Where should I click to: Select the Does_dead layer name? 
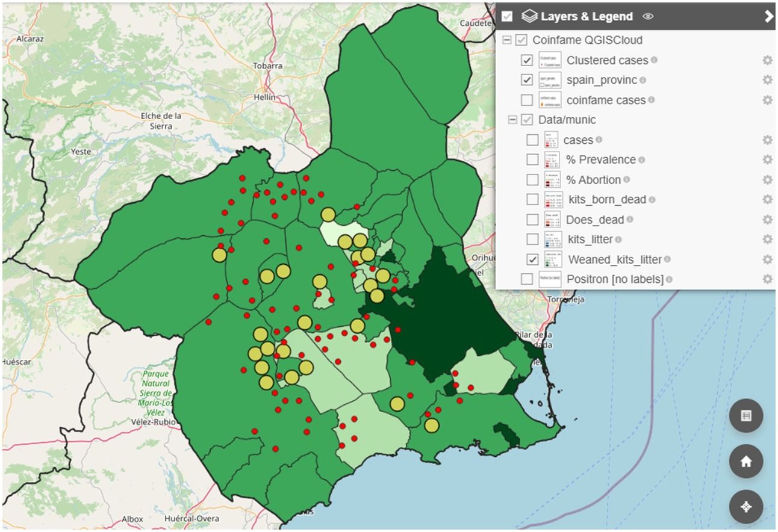[x=594, y=220]
